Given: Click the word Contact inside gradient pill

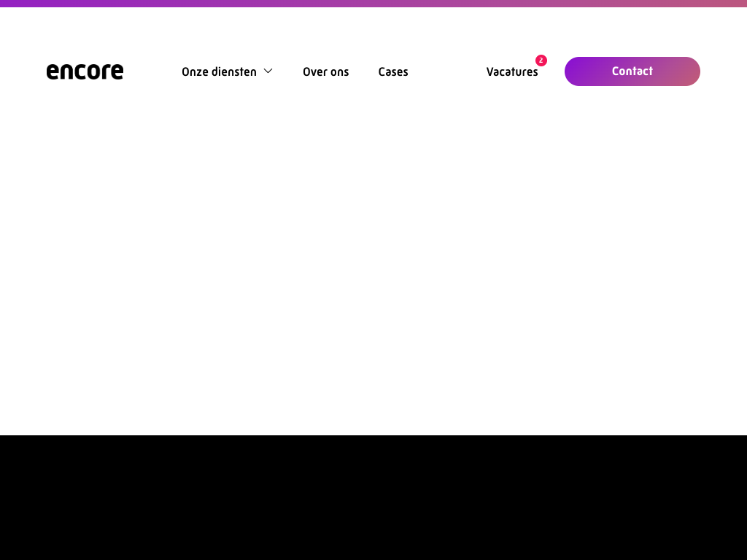Looking at the screenshot, I should pyautogui.click(x=632, y=71).
